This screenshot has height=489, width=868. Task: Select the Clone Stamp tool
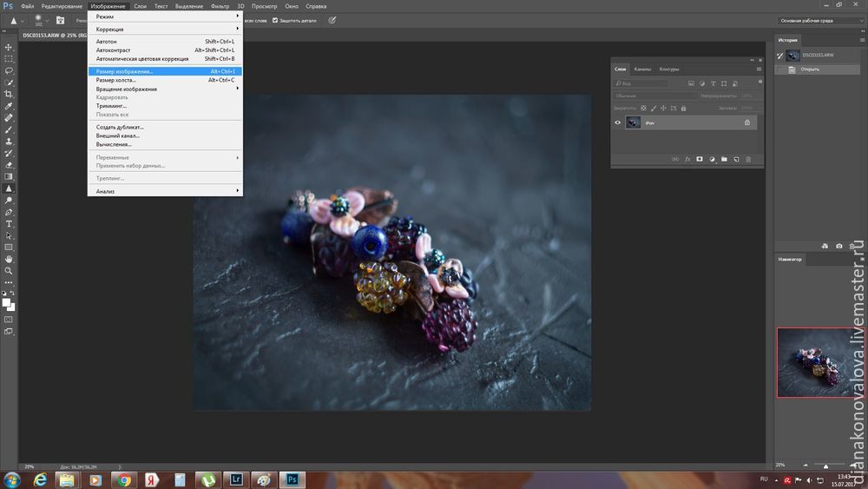[9, 142]
